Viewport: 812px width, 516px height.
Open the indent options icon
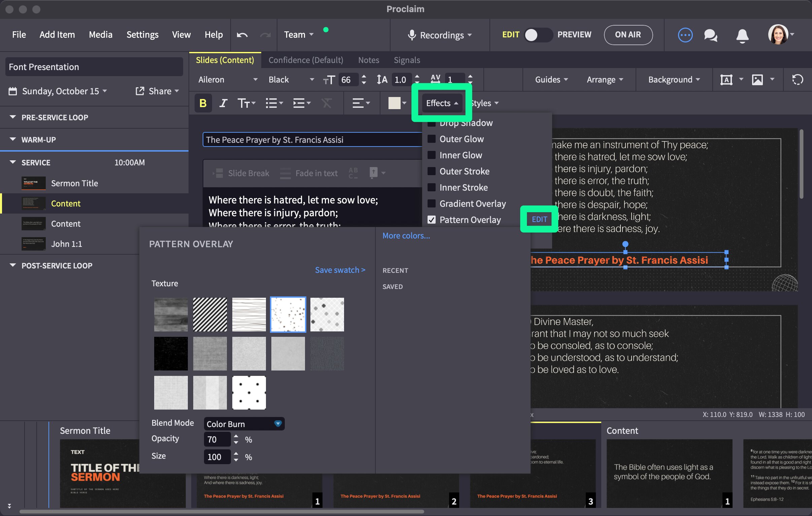301,103
